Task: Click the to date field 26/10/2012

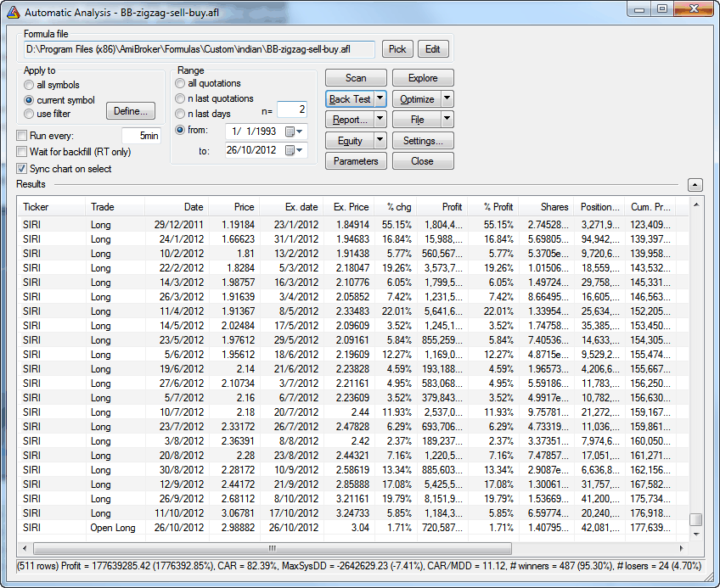Action: point(267,150)
